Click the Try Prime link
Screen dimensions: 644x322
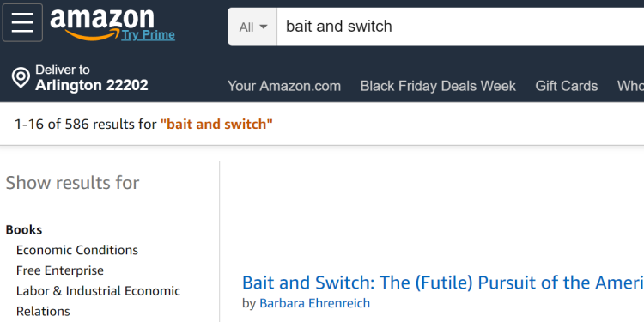149,35
